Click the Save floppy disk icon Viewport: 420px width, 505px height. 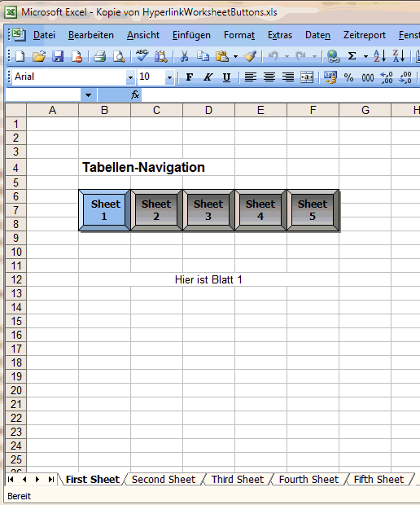(x=58, y=57)
